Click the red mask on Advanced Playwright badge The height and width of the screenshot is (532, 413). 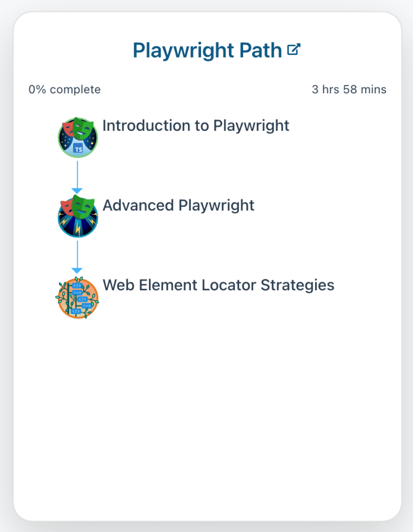(67, 207)
